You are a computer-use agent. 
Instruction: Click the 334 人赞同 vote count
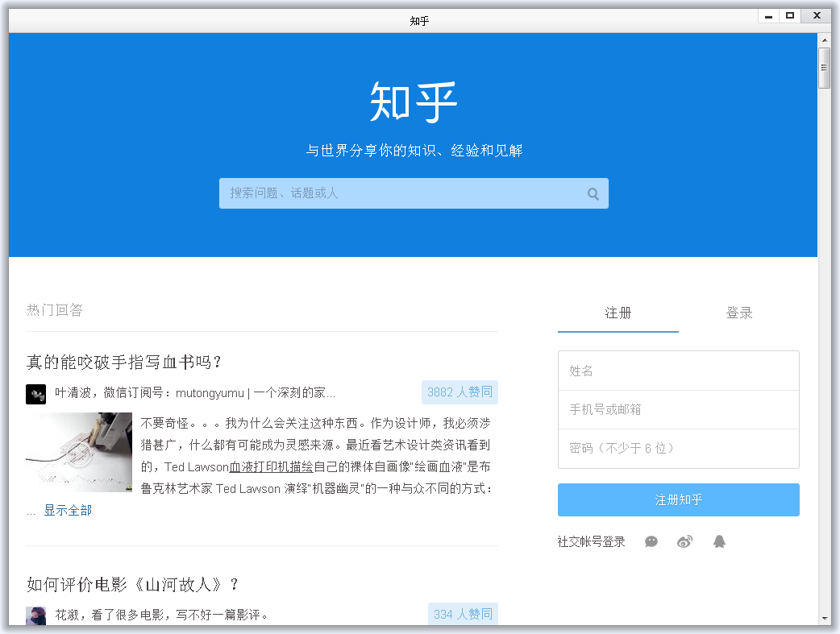click(x=463, y=613)
